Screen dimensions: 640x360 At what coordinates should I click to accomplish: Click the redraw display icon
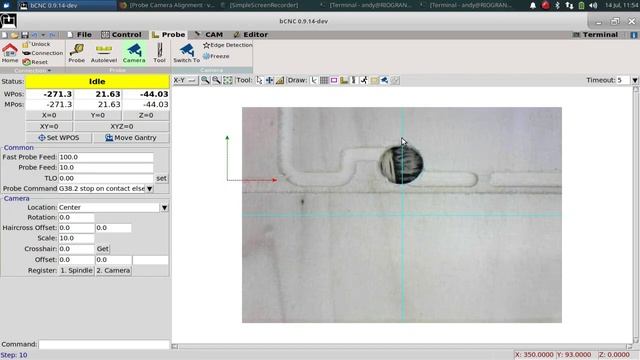pyautogui.click(x=395, y=80)
